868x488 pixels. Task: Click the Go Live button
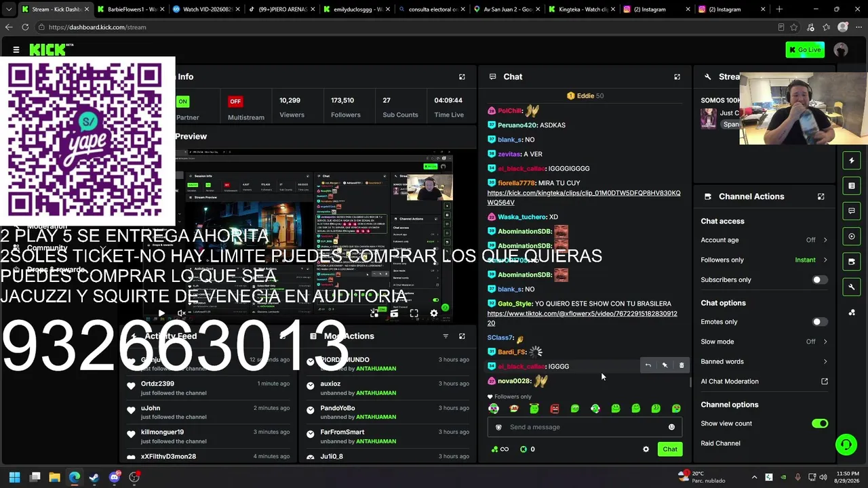click(805, 49)
